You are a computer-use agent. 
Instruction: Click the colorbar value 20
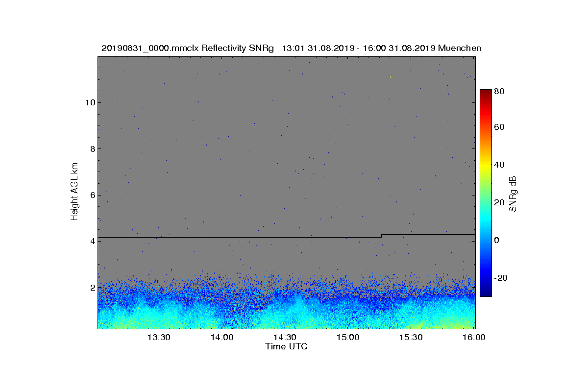click(499, 203)
